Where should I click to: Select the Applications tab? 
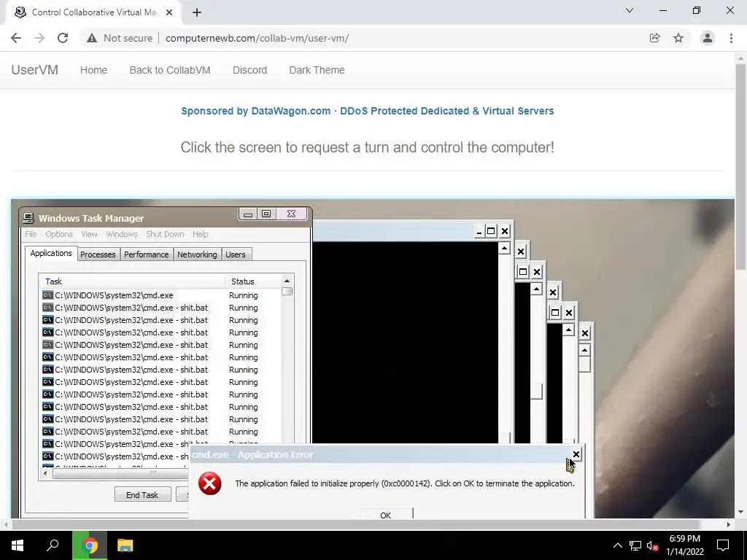[x=51, y=253]
